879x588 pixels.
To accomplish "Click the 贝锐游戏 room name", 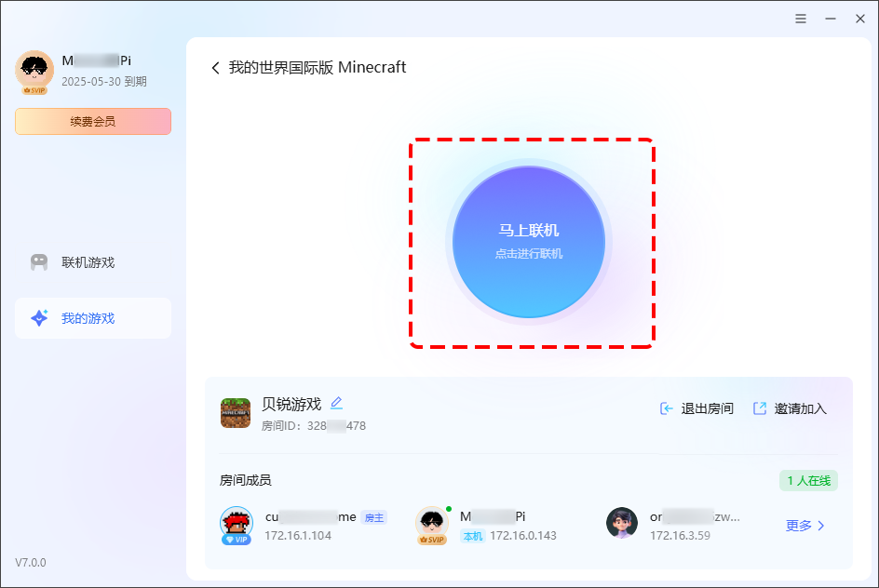I will coord(291,405).
